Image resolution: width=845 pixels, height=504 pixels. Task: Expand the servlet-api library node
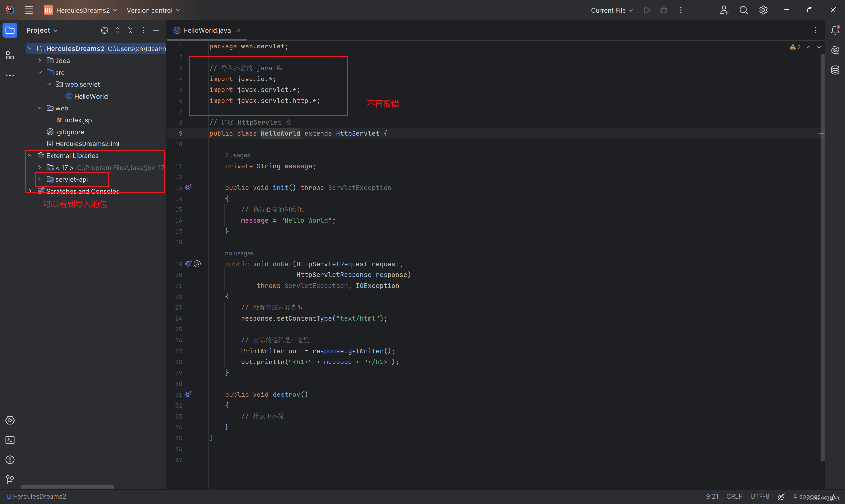39,179
